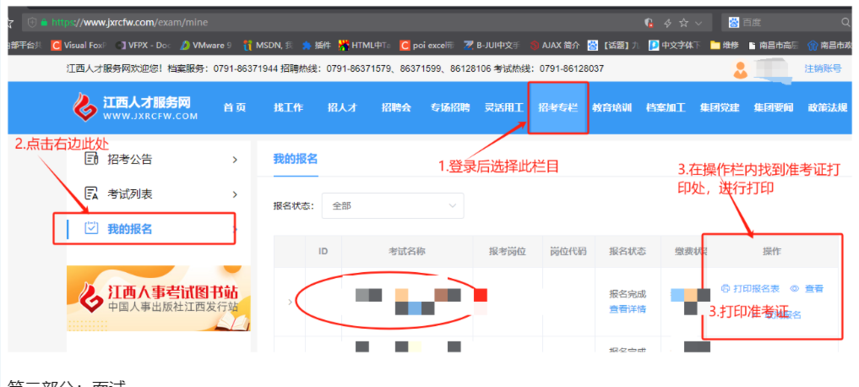Open the 教育培训 nav item
This screenshot has height=387, width=859.
(x=611, y=107)
